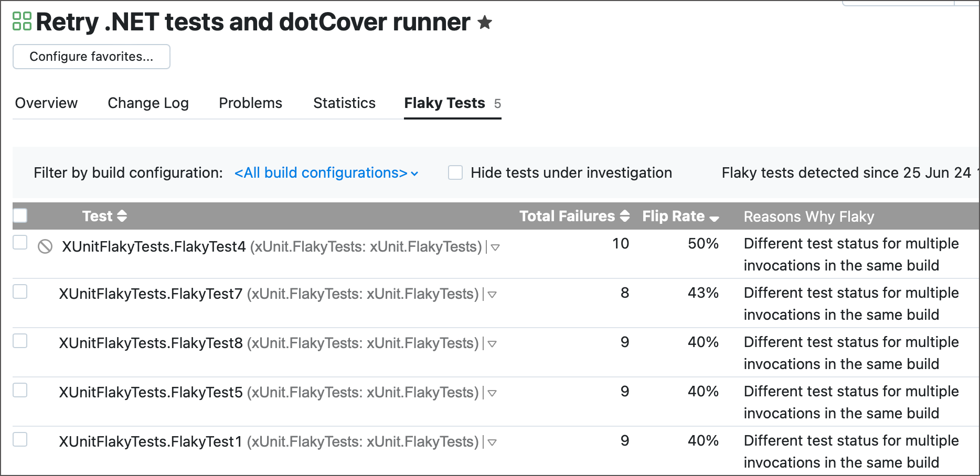Open the Change Log tab

pyautogui.click(x=148, y=103)
